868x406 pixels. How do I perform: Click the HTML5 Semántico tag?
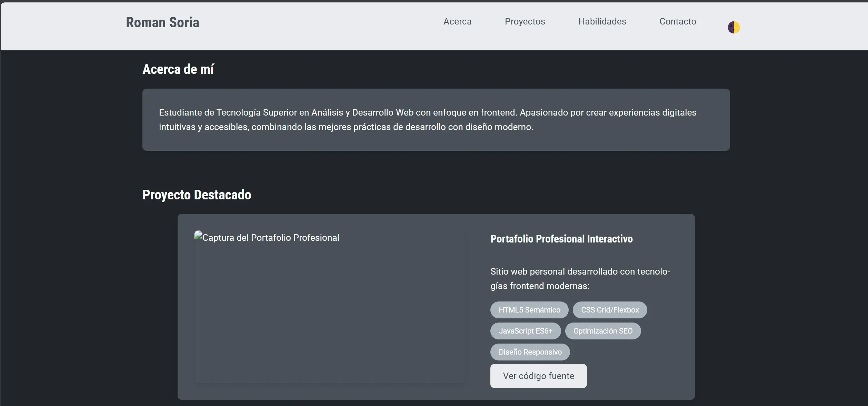point(529,310)
